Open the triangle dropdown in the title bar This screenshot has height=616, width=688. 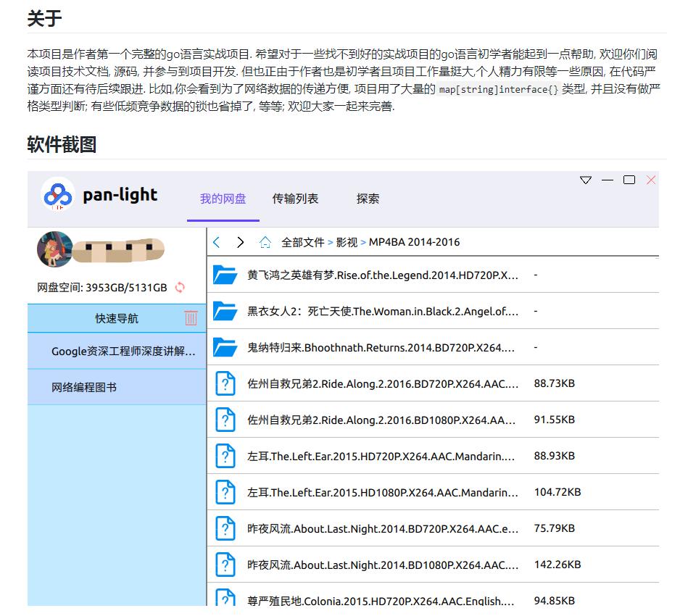(x=585, y=180)
